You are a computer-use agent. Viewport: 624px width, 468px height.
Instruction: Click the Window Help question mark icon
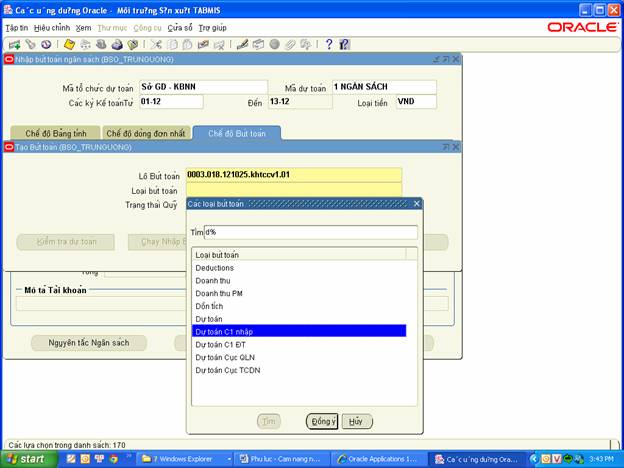329,45
